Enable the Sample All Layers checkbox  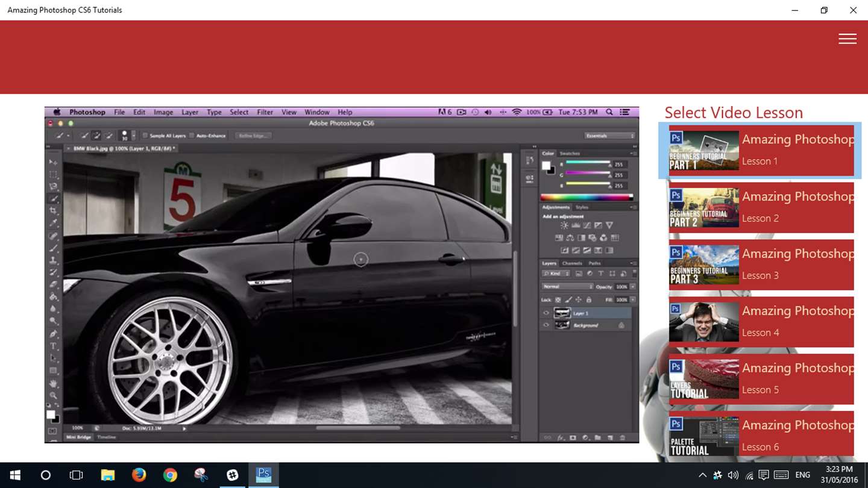145,136
